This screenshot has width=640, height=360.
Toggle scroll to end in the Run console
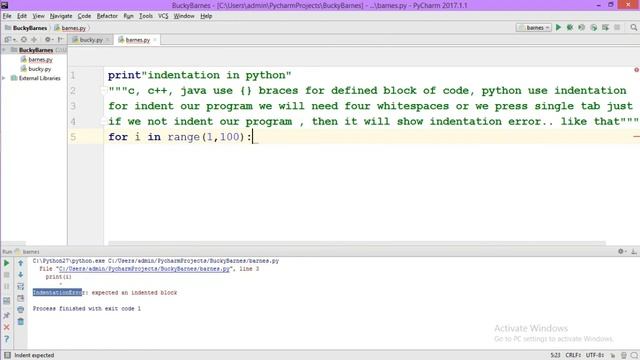(x=20, y=298)
